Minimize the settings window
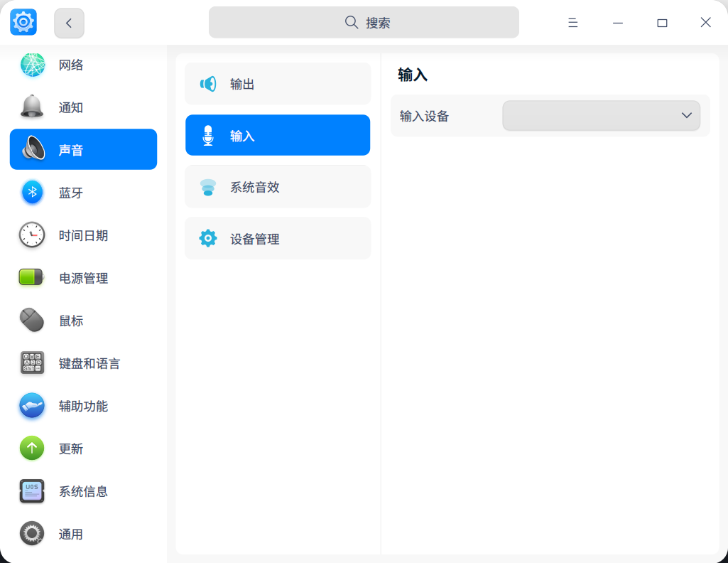 click(617, 23)
